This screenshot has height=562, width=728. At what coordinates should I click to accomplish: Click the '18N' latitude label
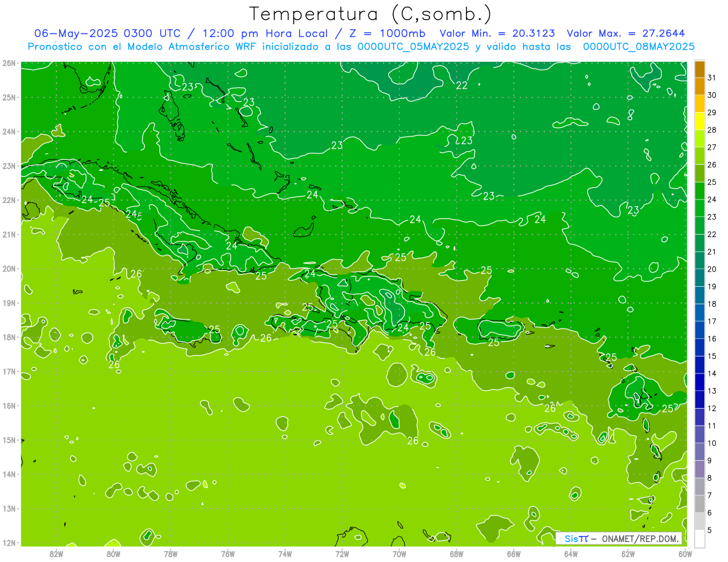(8, 337)
